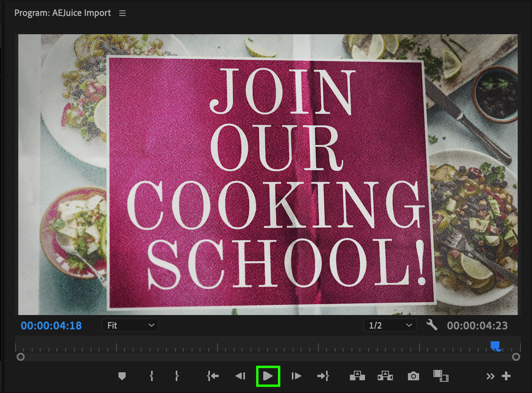Export a frame with the camera icon

(x=414, y=376)
